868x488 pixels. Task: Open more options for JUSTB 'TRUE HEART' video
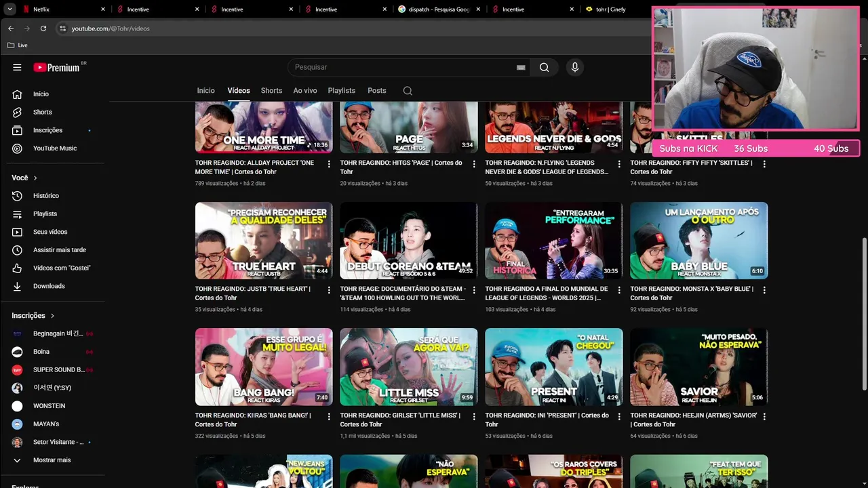click(329, 290)
